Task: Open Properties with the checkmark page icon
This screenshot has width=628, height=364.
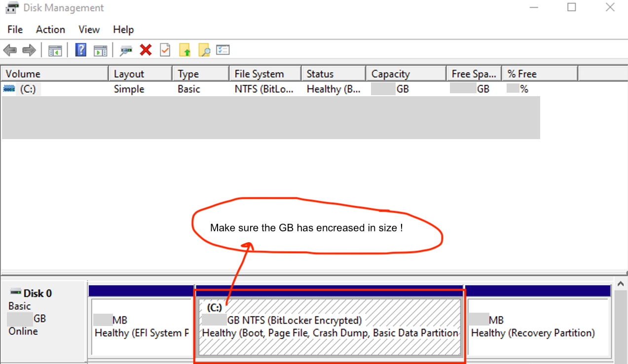Action: [x=165, y=50]
